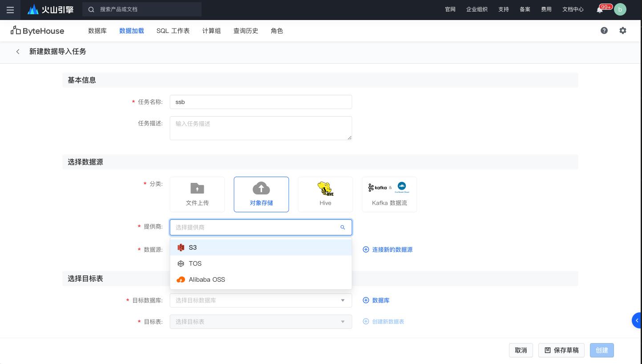Open the hamburger menu at top left
The width and height of the screenshot is (642, 364).
tap(10, 9)
